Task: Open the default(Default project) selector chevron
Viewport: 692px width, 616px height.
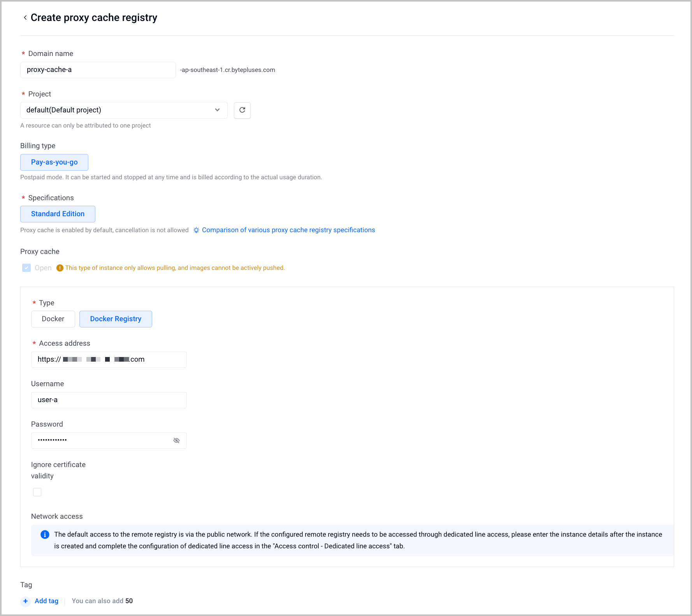Action: [217, 110]
